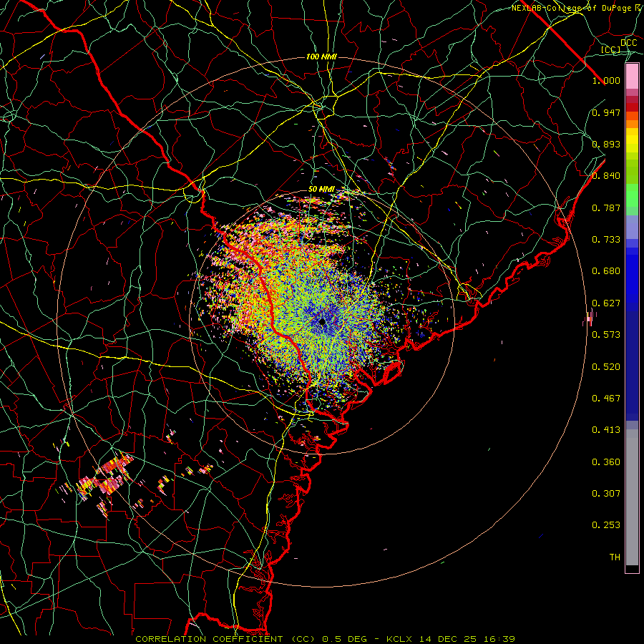
Task: Click the 0.787 legend value
Action: pos(606,208)
